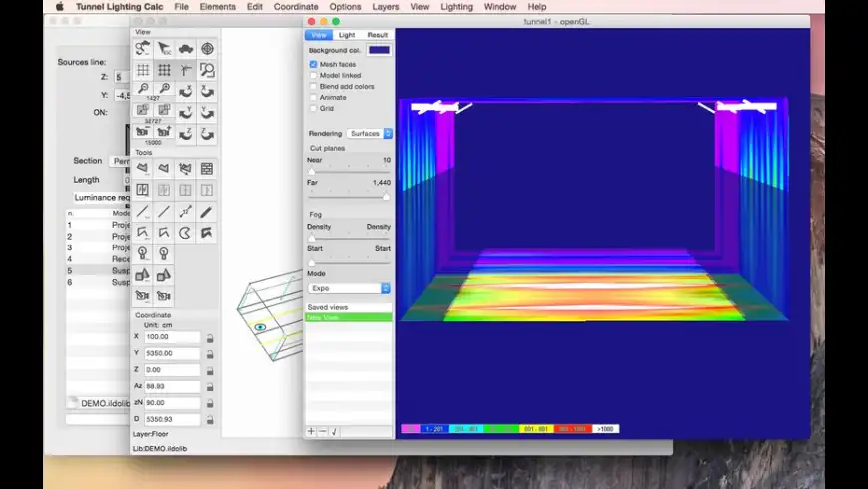Viewport: 868px width, 489px height.
Task: Click the Y coordinate field 5350.00
Action: point(172,353)
